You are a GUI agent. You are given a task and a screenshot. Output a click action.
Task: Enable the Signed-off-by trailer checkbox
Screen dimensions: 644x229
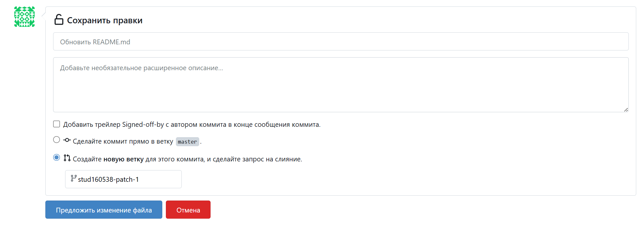[x=57, y=124]
